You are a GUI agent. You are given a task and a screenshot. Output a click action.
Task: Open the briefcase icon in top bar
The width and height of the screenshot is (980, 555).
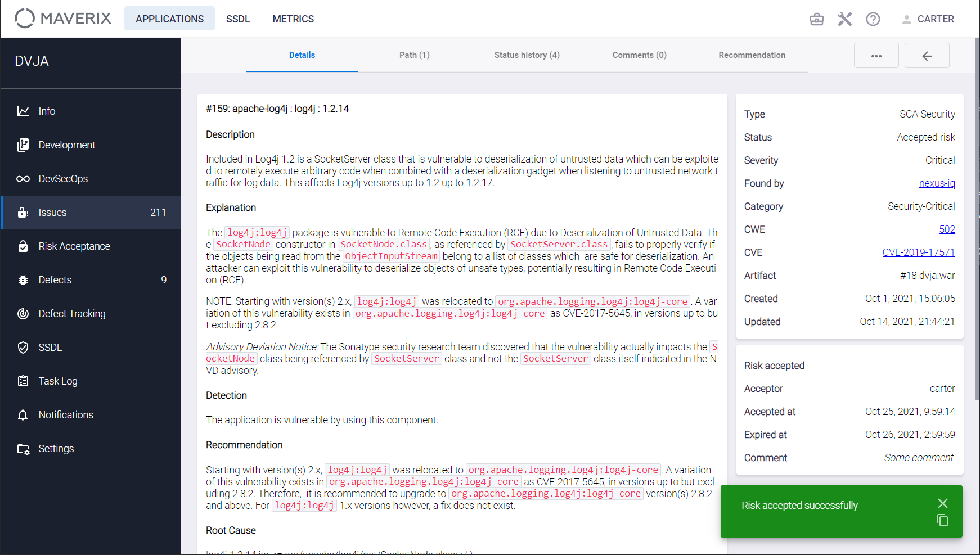tap(817, 19)
